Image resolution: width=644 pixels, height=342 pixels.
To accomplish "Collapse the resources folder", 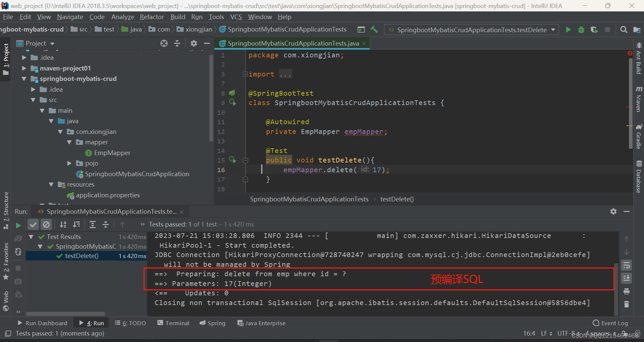I will click(x=51, y=185).
